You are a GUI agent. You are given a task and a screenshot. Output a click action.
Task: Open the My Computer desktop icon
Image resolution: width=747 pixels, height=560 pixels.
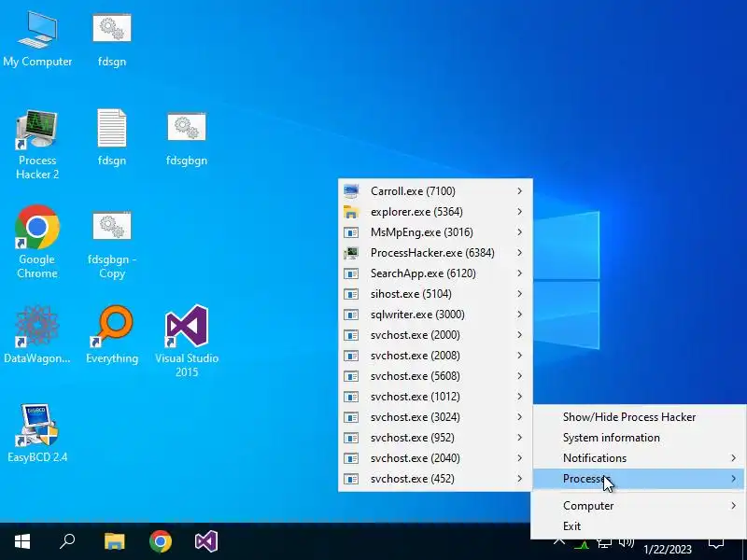click(37, 39)
